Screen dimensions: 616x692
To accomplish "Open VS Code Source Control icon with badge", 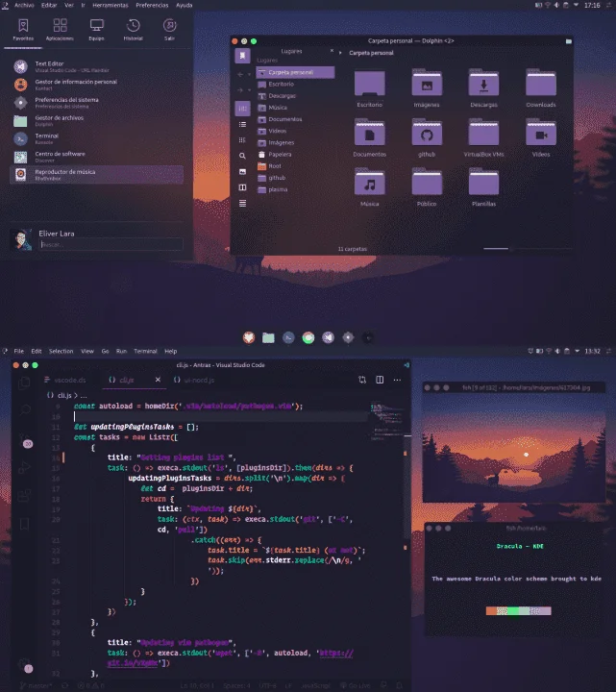I will pos(25,440).
